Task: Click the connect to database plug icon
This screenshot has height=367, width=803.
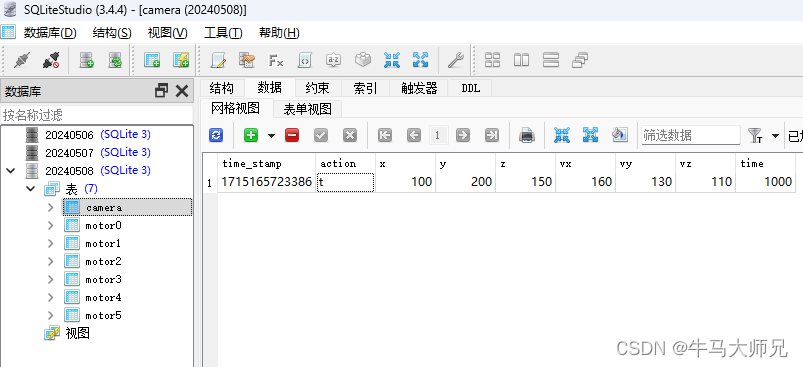Action: 21,60
